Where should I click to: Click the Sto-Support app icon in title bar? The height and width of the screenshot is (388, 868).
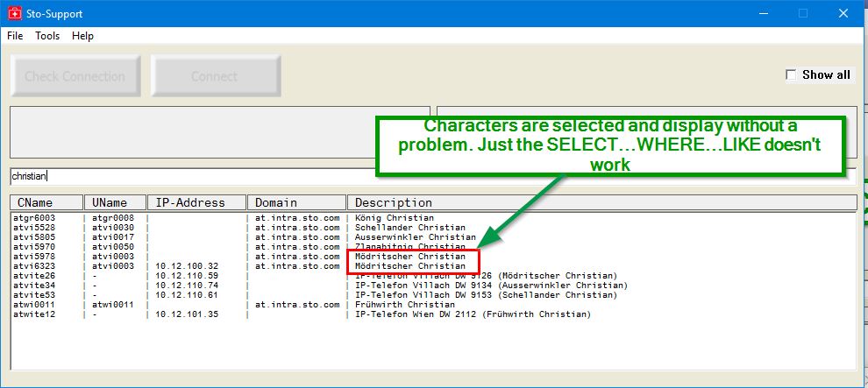pyautogui.click(x=14, y=13)
